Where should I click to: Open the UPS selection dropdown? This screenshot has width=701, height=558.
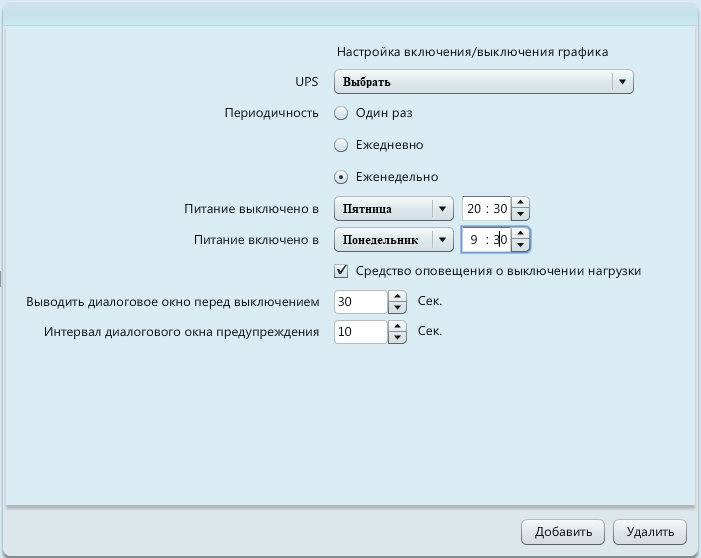(483, 81)
